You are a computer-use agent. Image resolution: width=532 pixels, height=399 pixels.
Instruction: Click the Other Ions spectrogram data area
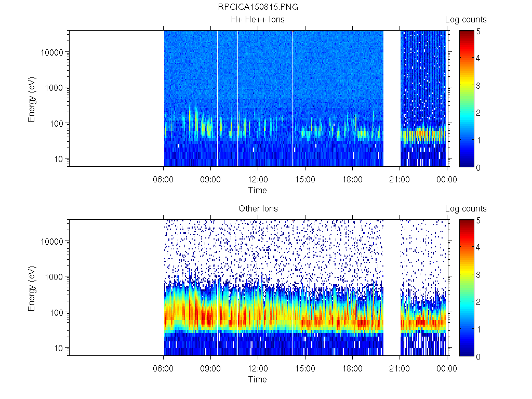pyautogui.click(x=258, y=287)
